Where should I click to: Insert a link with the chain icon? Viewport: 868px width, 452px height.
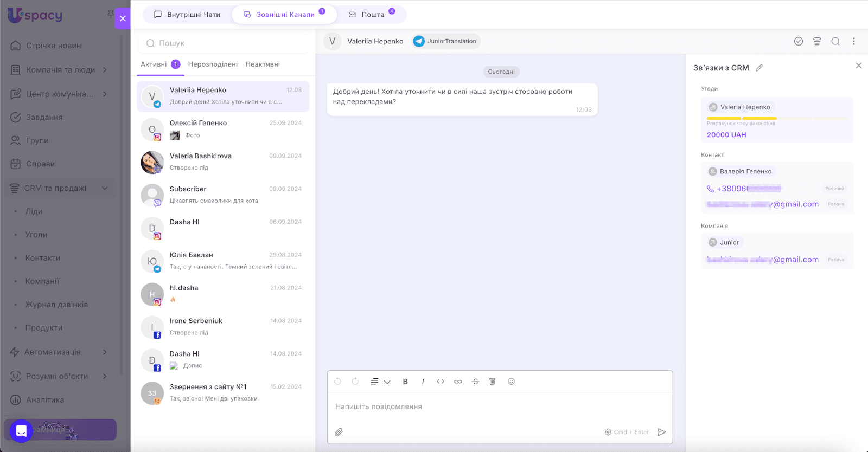pos(458,382)
